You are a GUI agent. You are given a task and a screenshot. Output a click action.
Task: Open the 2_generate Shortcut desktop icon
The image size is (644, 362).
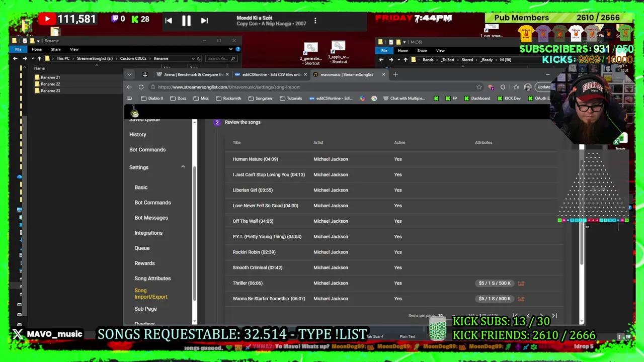tap(310, 54)
